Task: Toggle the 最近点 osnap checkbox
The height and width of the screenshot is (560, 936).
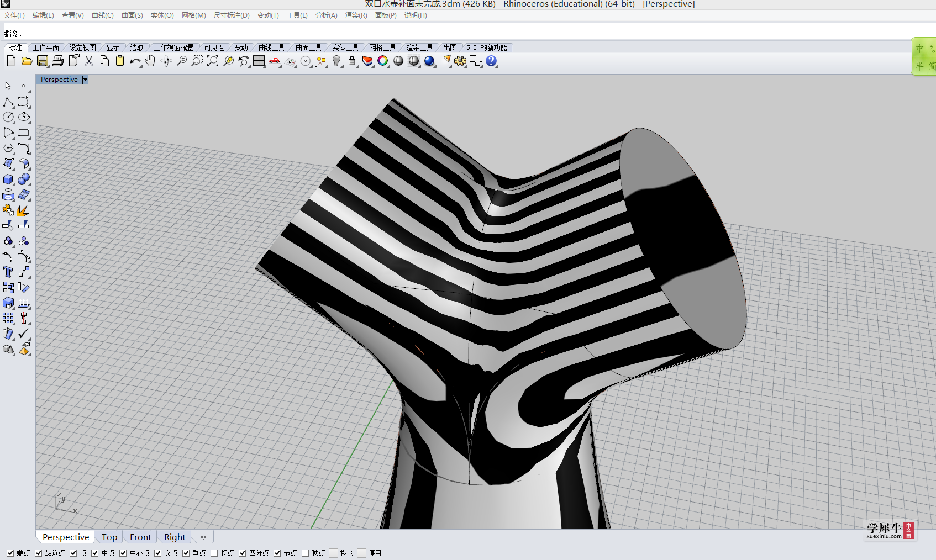Action: pyautogui.click(x=38, y=553)
